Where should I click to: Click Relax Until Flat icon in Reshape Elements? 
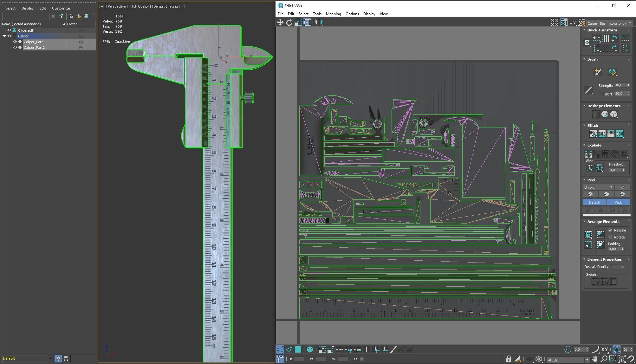[x=605, y=114]
